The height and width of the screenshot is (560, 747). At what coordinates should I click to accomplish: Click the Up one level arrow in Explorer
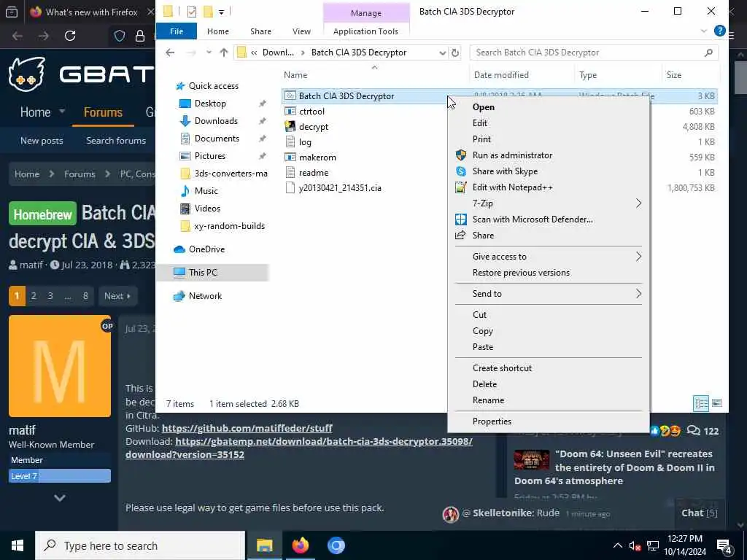pos(224,52)
